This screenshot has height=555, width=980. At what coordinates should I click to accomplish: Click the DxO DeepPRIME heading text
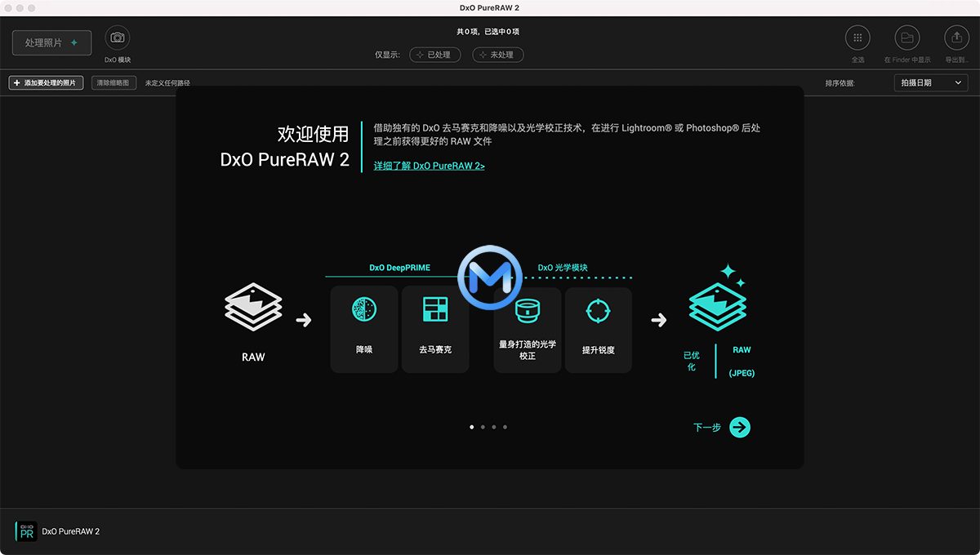tap(399, 268)
